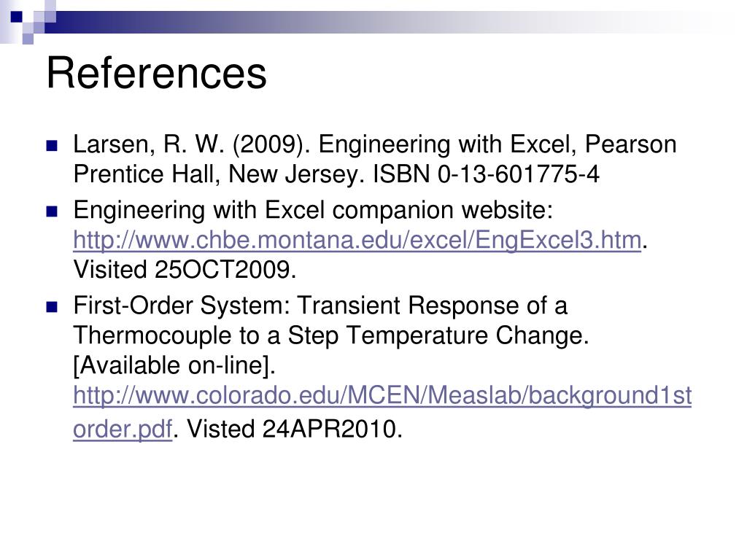The height and width of the screenshot is (560, 747).
Task: Click the '[Available on-line].' text
Action: tap(174, 366)
